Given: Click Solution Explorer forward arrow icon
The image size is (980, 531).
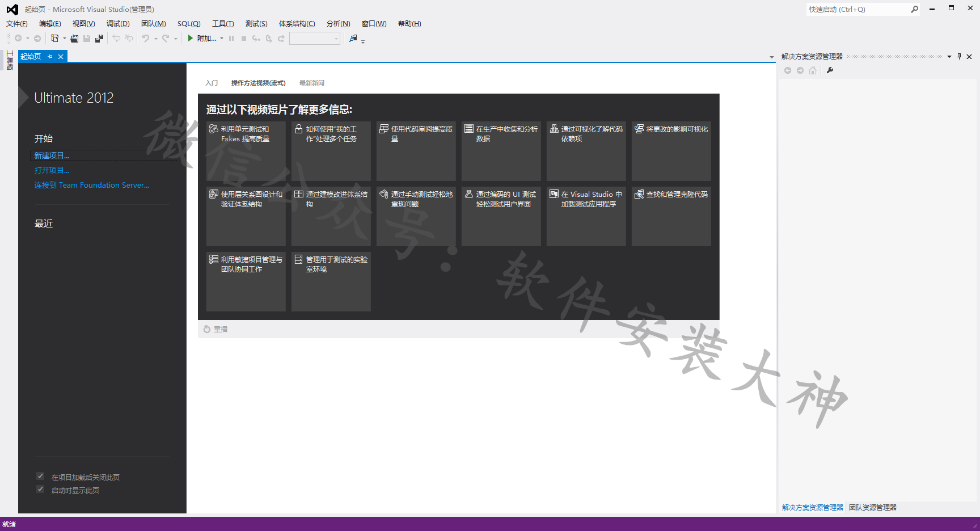Looking at the screenshot, I should coord(800,70).
